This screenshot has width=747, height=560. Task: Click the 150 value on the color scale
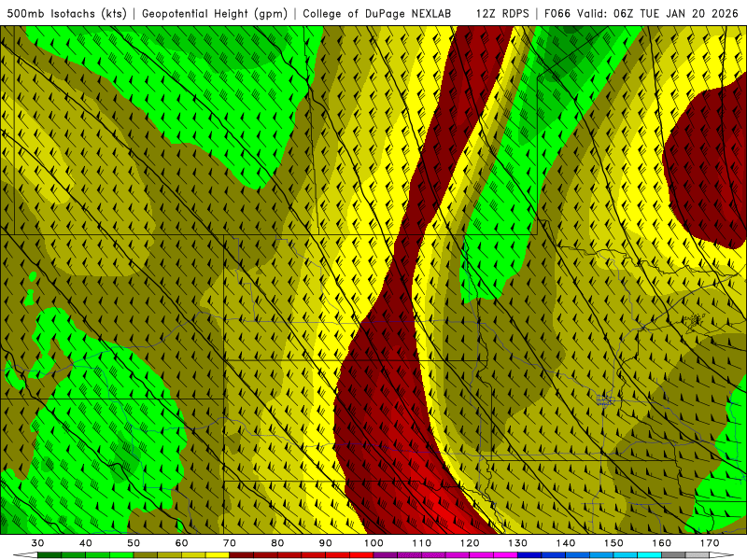pos(613,543)
